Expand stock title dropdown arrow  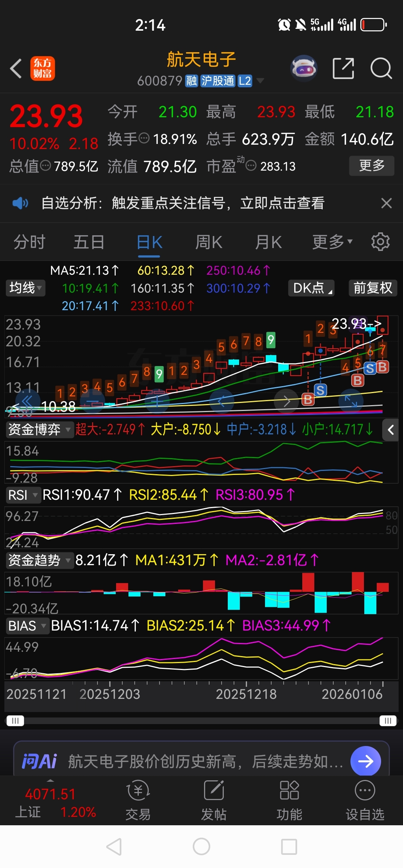(x=260, y=80)
